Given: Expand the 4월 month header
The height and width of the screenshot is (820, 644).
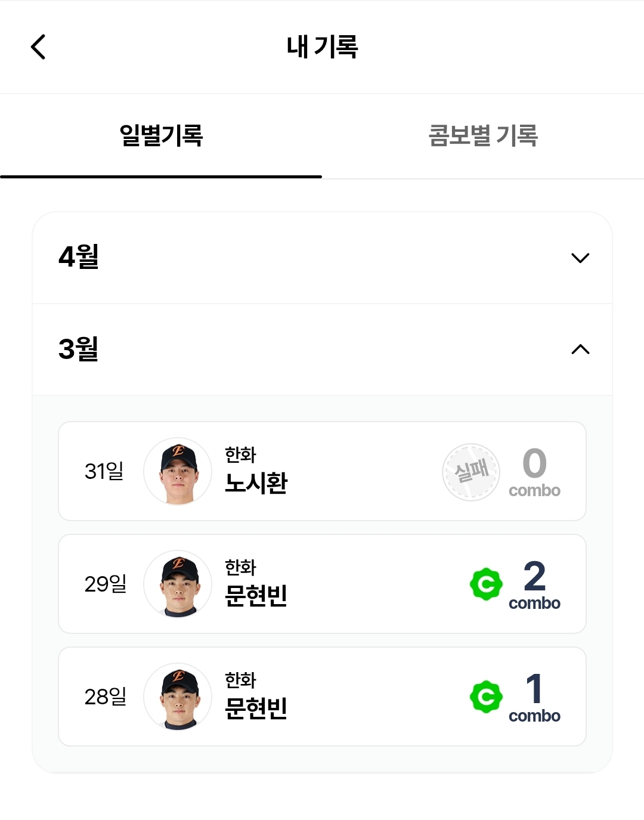Looking at the screenshot, I should point(79,257).
